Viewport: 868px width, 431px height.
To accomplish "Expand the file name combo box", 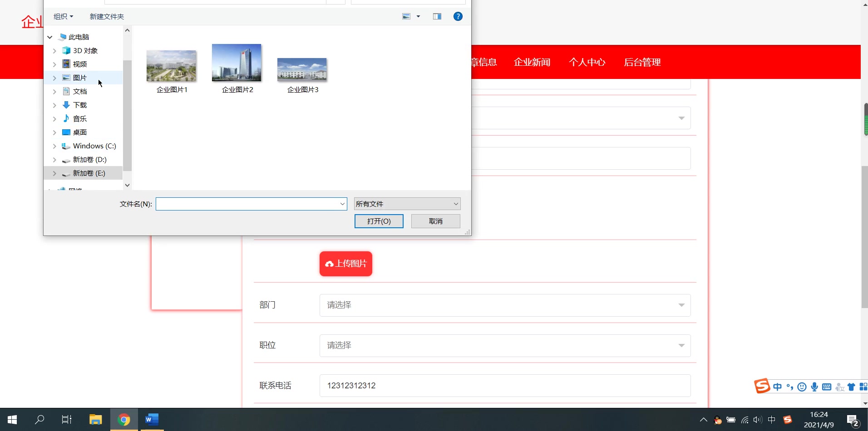I will [x=342, y=204].
